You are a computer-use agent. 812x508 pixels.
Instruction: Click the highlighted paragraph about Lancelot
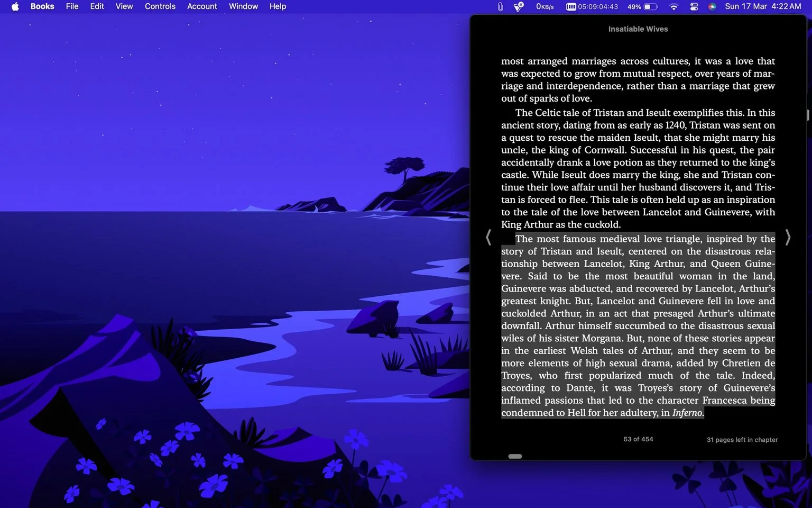point(638,325)
